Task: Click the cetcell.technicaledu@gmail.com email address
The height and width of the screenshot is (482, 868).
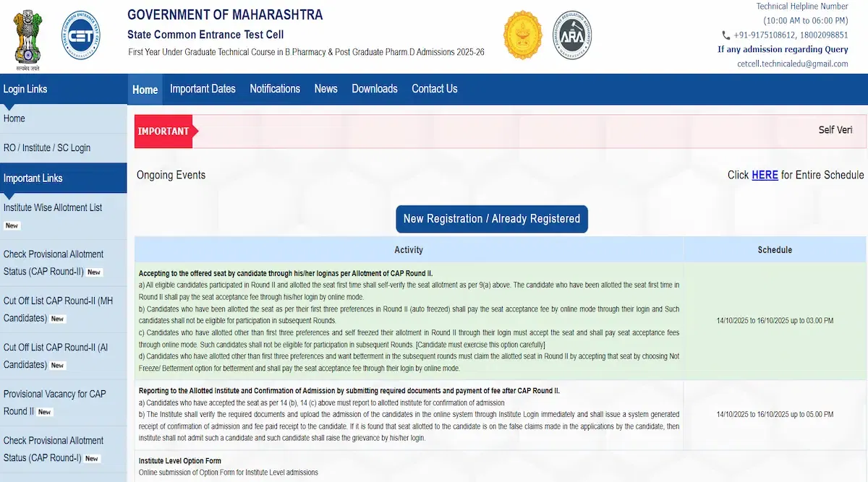Action: 792,64
